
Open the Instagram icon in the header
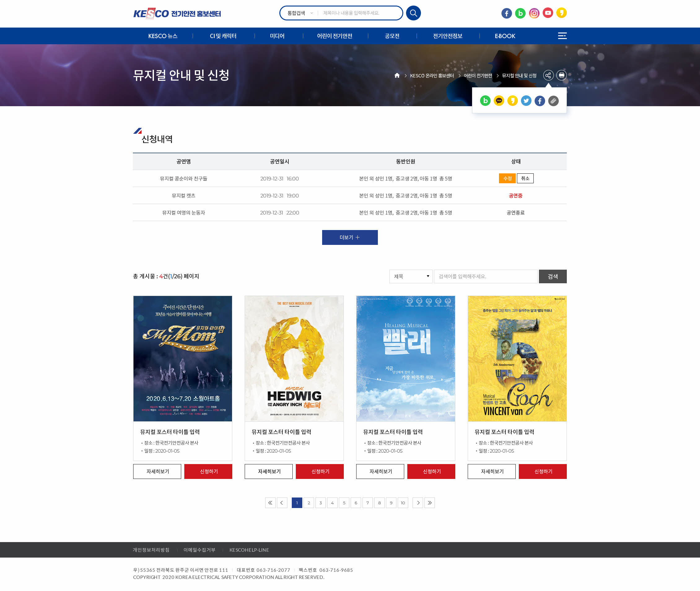[x=534, y=13]
